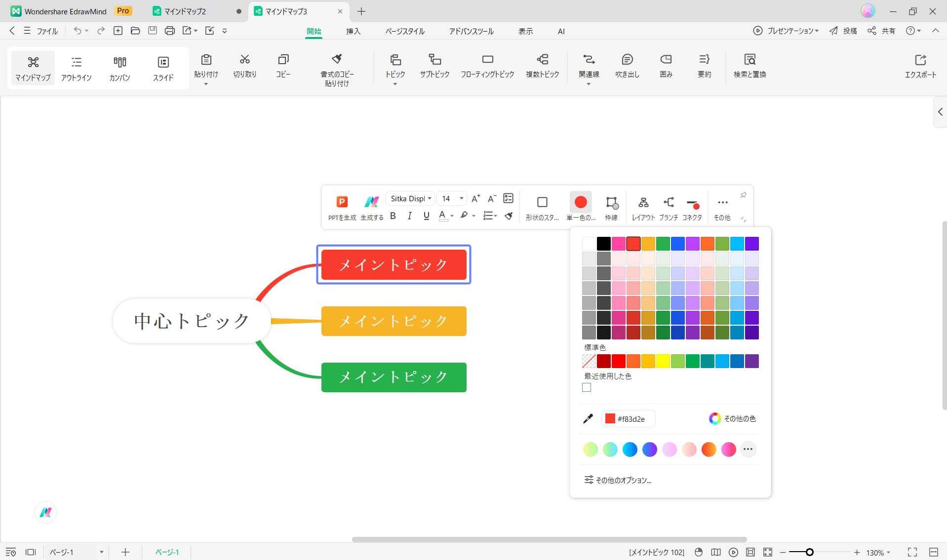Click More (その他) in floating toolbar
The height and width of the screenshot is (560, 947).
coord(722,207)
